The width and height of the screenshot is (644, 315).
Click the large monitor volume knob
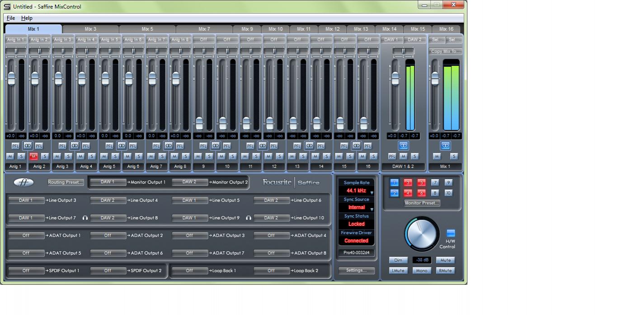click(421, 234)
